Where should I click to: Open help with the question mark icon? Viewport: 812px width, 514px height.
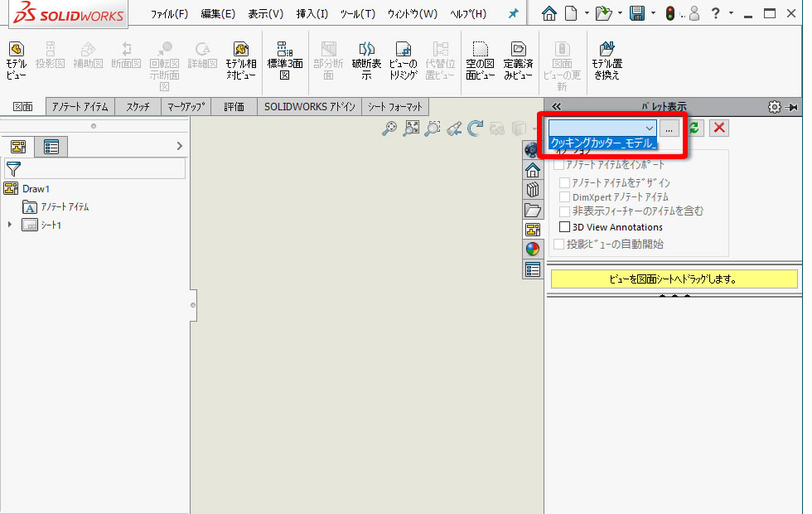pyautogui.click(x=715, y=13)
